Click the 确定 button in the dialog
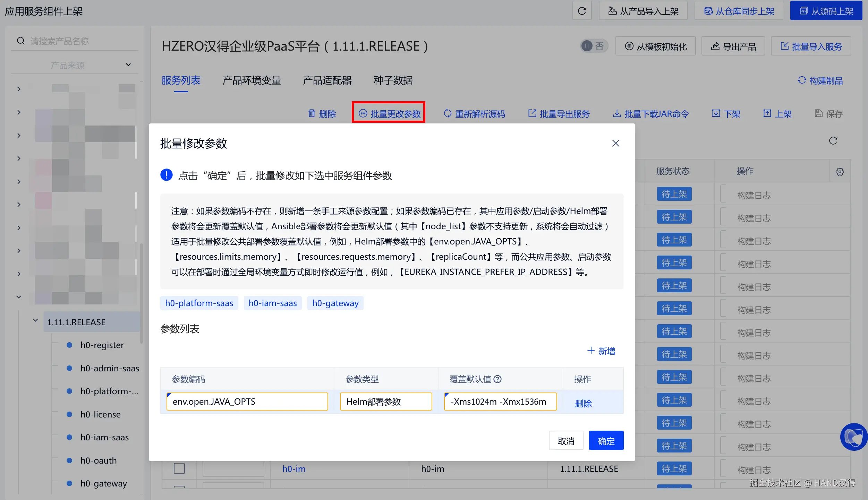 point(606,441)
